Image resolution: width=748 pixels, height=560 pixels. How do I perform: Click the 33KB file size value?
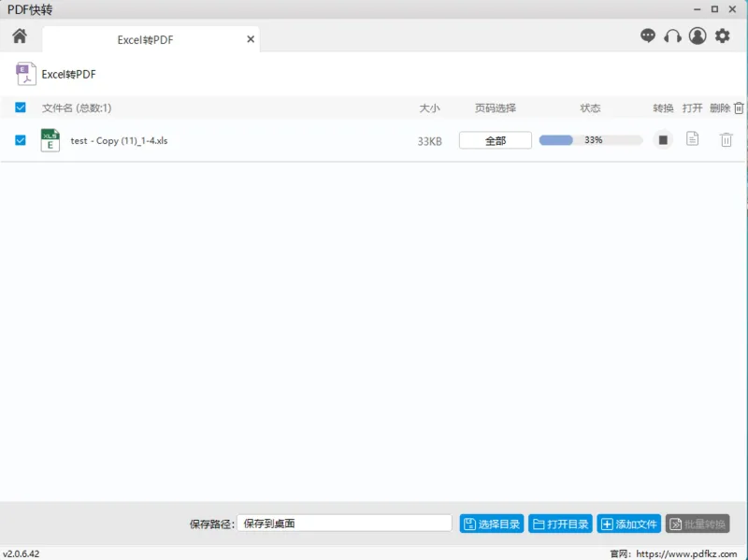click(429, 141)
